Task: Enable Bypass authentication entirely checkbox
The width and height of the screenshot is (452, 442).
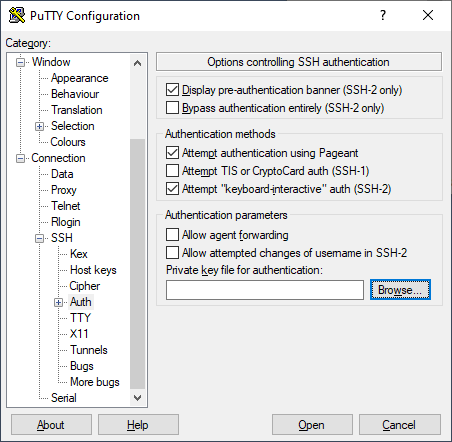Action: (172, 108)
